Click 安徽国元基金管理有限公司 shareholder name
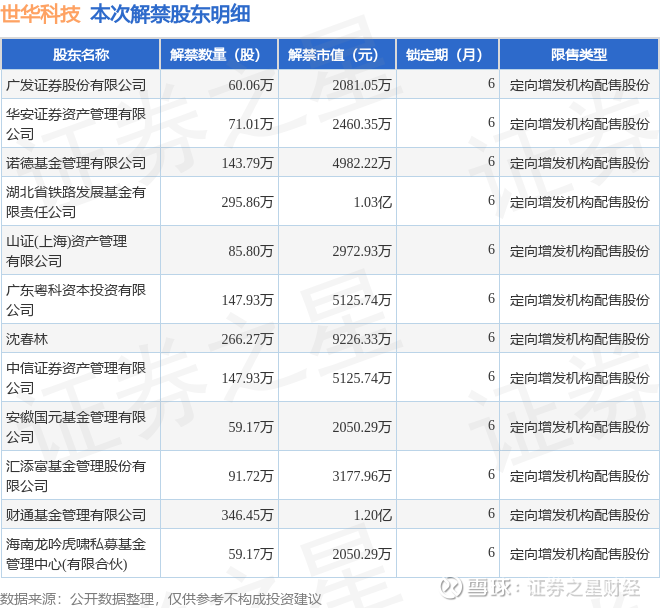 tap(76, 427)
